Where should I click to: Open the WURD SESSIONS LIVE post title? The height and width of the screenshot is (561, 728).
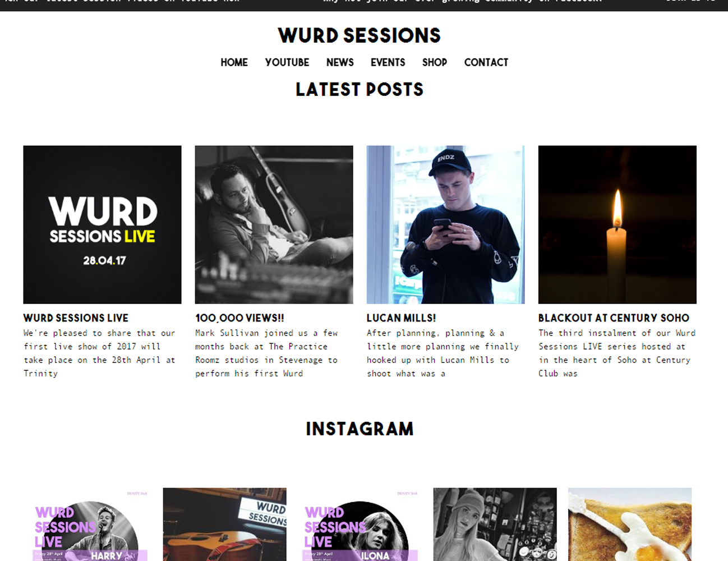[76, 318]
